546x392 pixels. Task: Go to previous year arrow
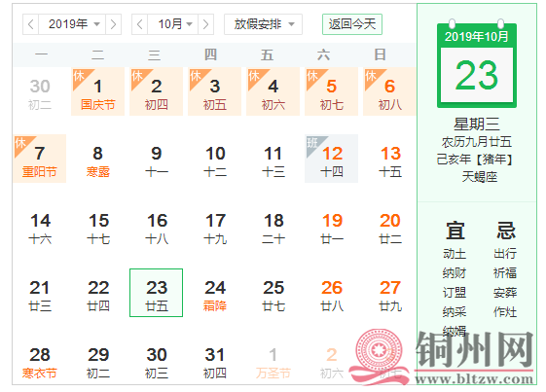(x=30, y=24)
